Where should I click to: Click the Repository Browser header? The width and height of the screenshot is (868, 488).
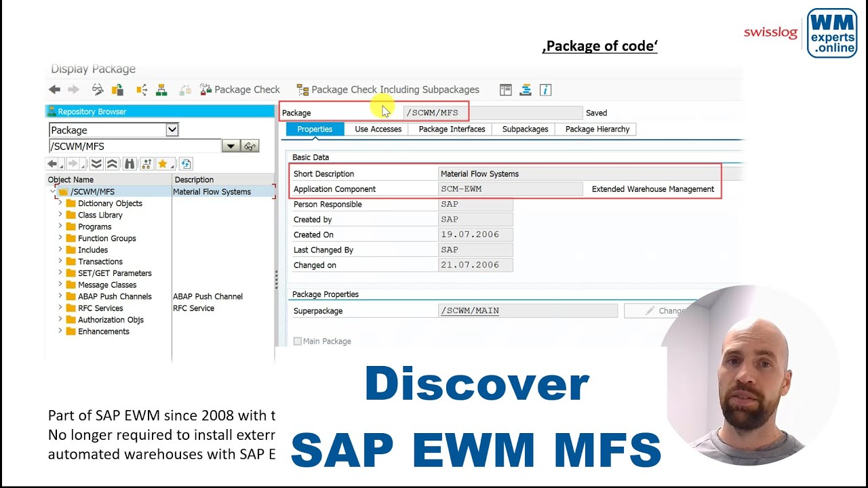point(159,111)
